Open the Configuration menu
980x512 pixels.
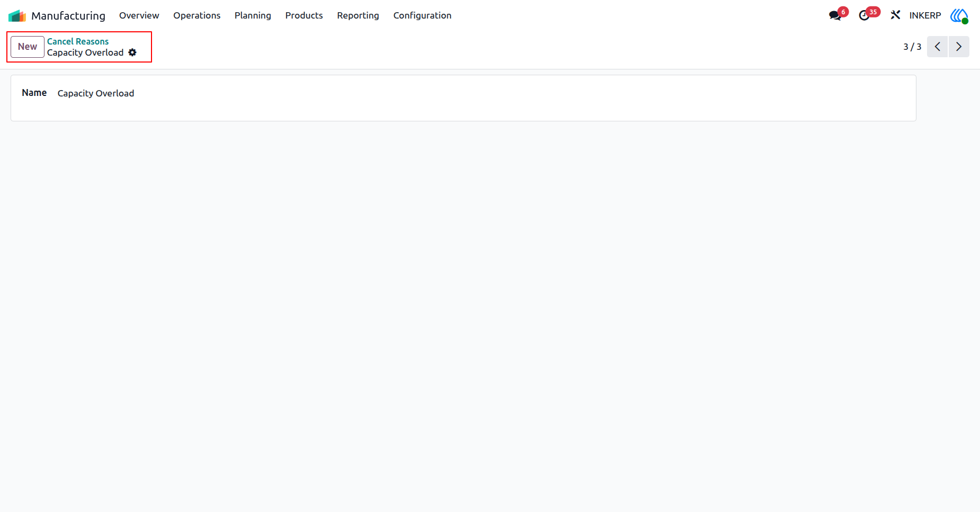coord(422,15)
